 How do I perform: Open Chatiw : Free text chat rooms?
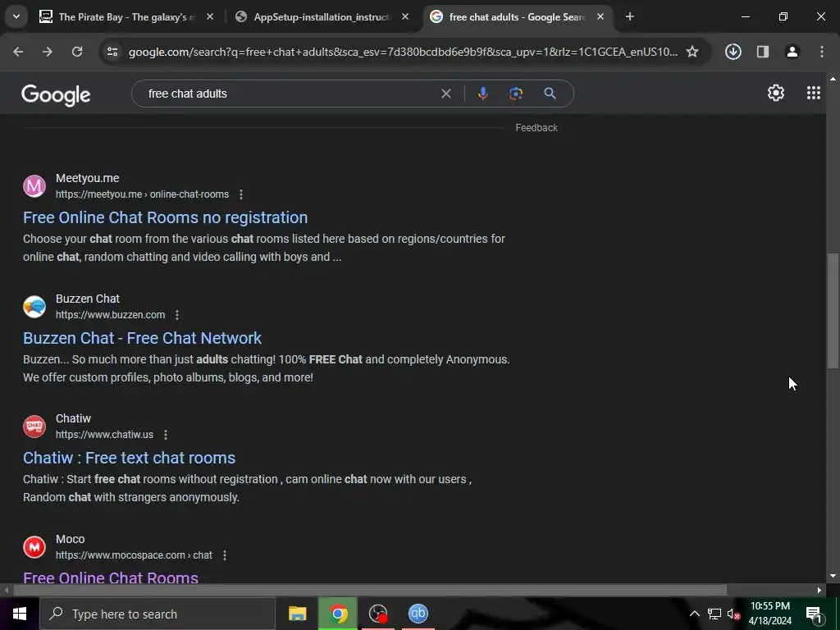point(129,458)
